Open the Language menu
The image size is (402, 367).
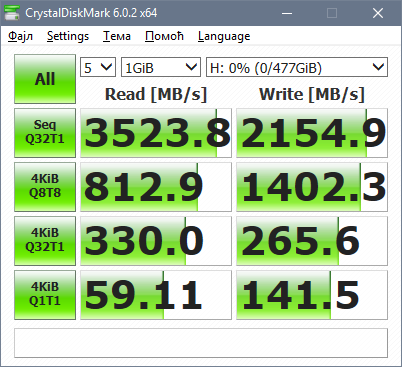point(224,36)
